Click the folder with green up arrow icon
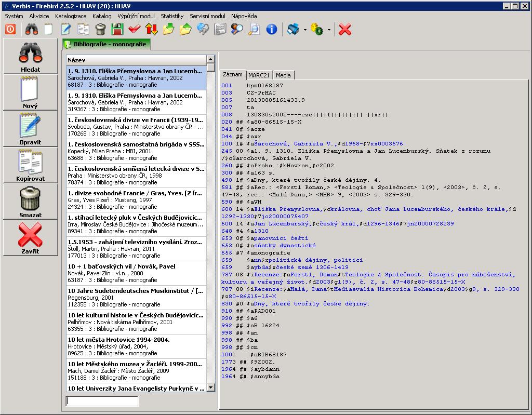 pos(185,29)
